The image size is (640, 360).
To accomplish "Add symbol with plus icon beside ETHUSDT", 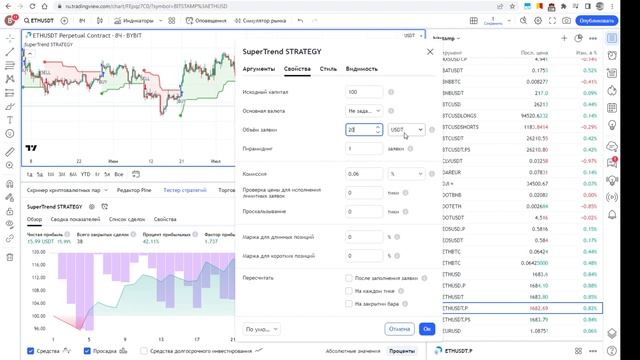I will click(x=64, y=20).
